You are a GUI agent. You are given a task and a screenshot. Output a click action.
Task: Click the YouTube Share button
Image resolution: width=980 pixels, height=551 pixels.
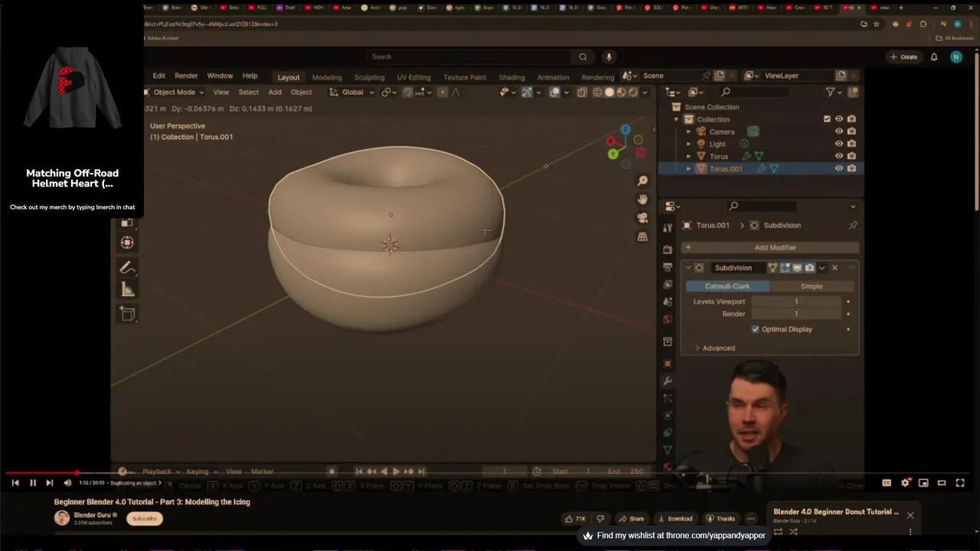coord(631,518)
